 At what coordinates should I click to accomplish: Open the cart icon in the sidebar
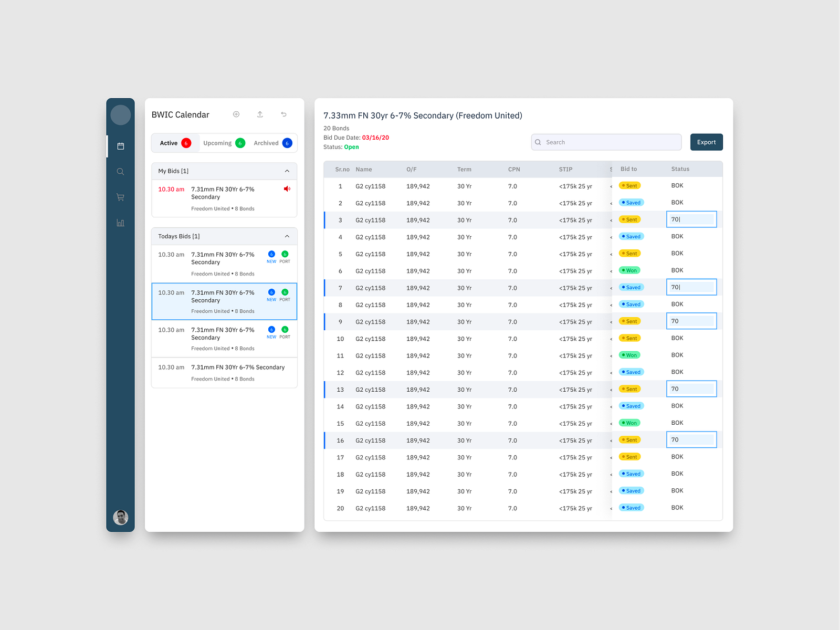click(x=120, y=196)
